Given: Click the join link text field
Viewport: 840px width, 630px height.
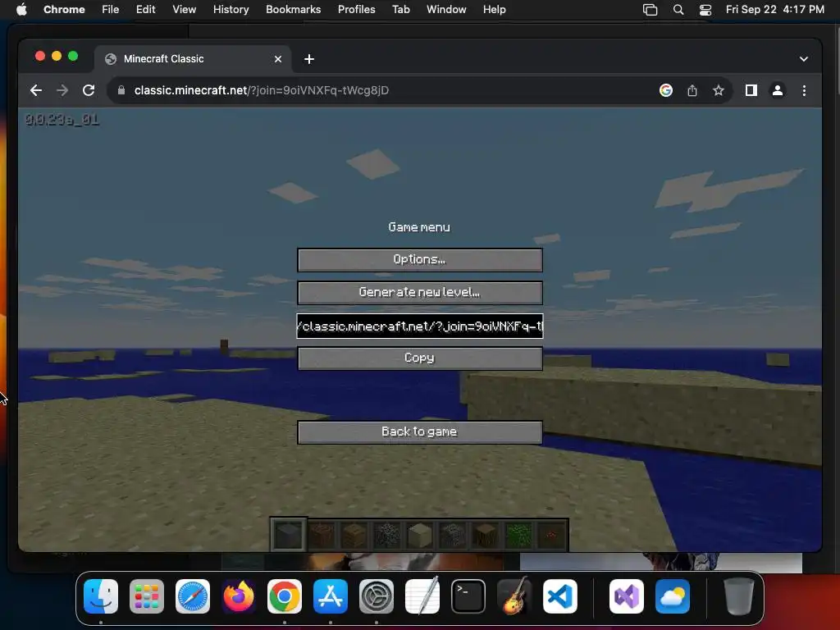Looking at the screenshot, I should click(420, 326).
